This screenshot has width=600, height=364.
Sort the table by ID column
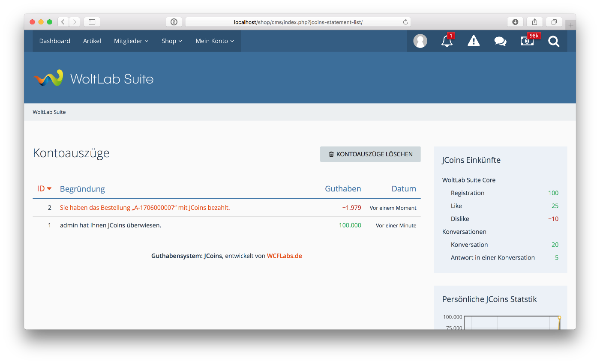coord(41,188)
